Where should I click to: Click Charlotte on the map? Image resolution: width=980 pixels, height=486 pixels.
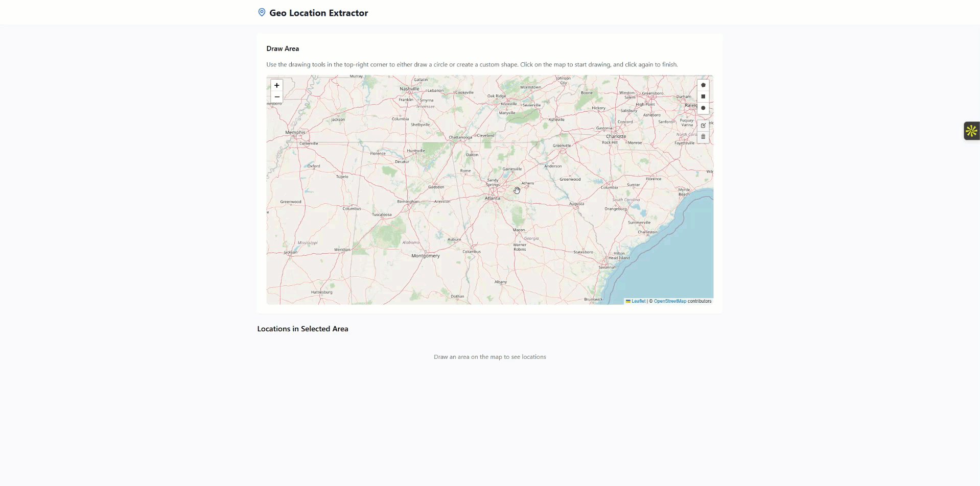616,136
